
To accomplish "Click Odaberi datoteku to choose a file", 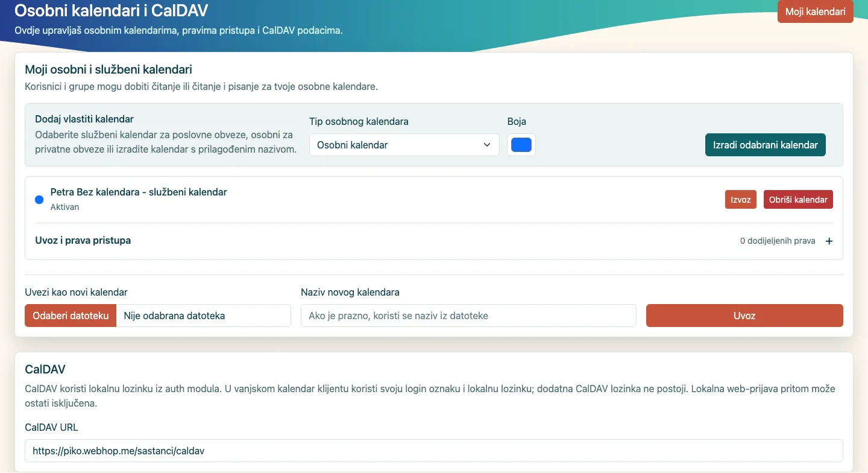I will point(71,316).
